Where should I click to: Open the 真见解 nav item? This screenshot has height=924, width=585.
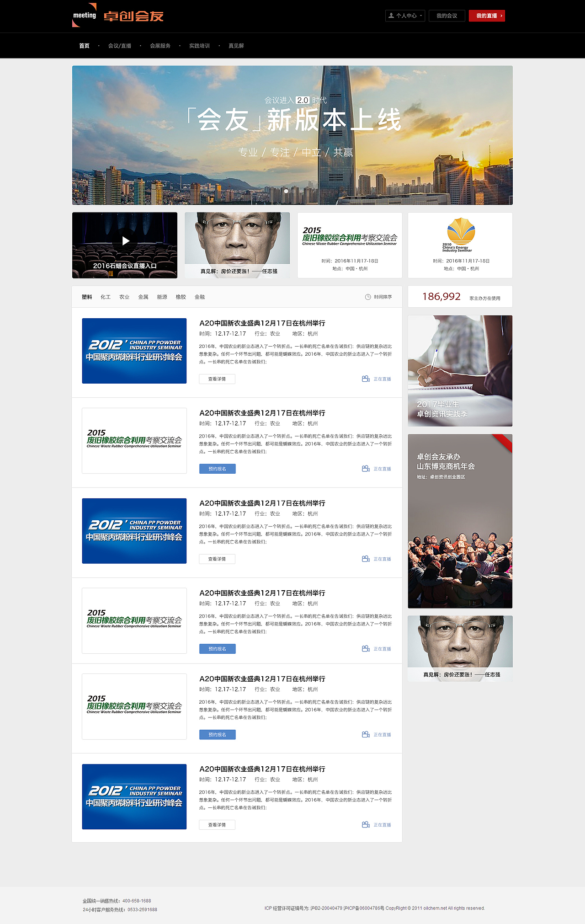point(236,46)
